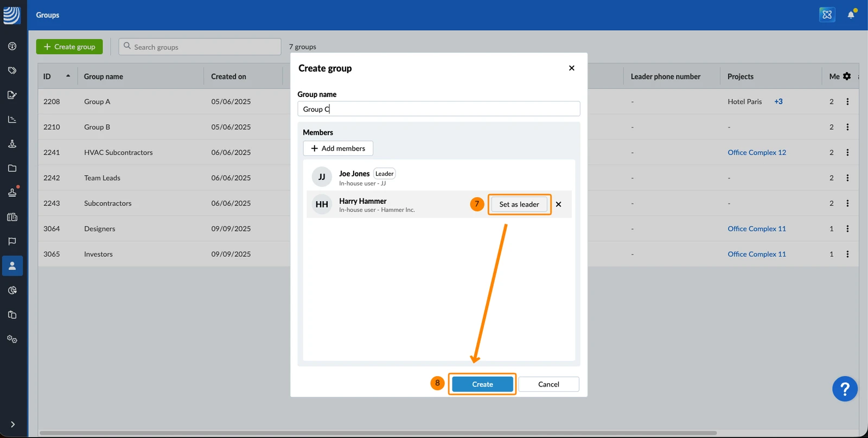Select the "Investors" name cell
The image size is (868, 438).
tap(98, 254)
